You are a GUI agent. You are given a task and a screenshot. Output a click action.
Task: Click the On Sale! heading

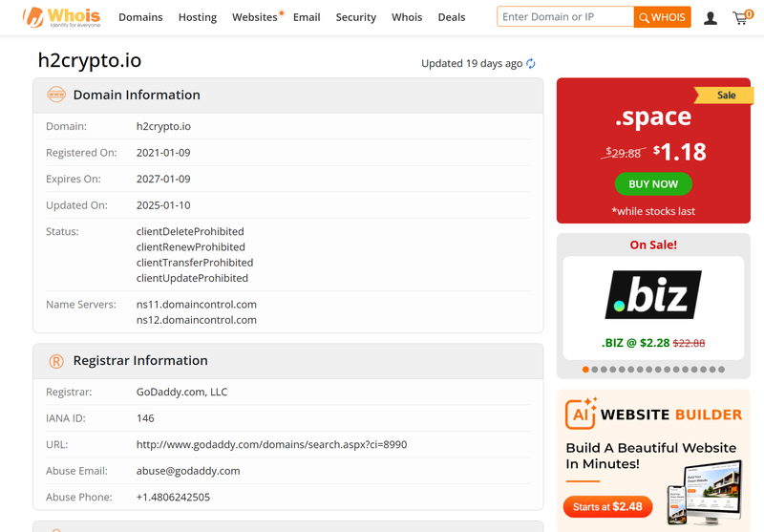[653, 245]
